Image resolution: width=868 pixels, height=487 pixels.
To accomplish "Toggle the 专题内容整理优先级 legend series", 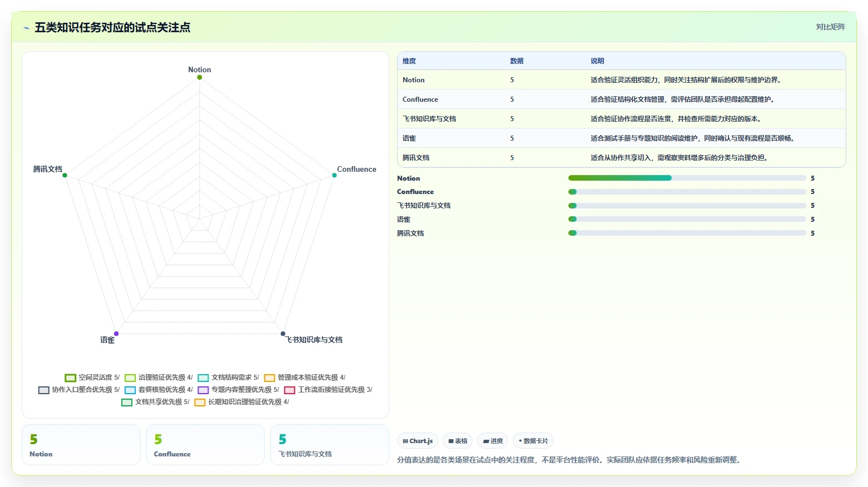I will (x=239, y=390).
